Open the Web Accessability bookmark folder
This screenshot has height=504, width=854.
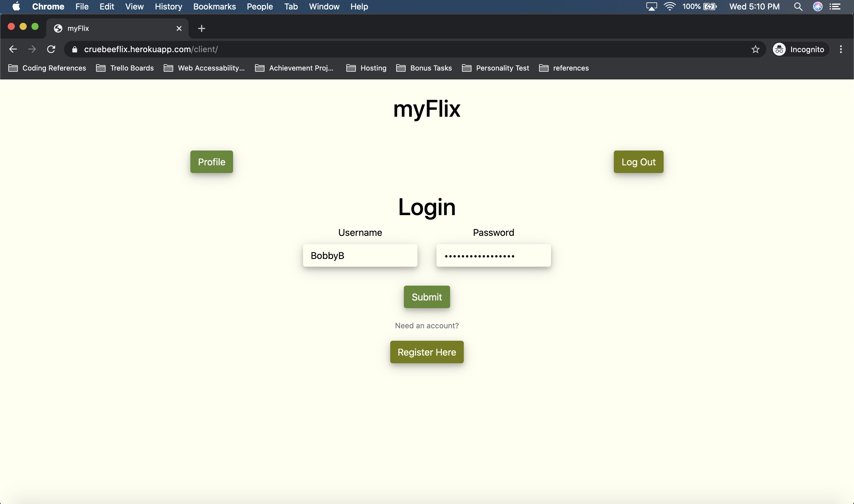click(204, 68)
